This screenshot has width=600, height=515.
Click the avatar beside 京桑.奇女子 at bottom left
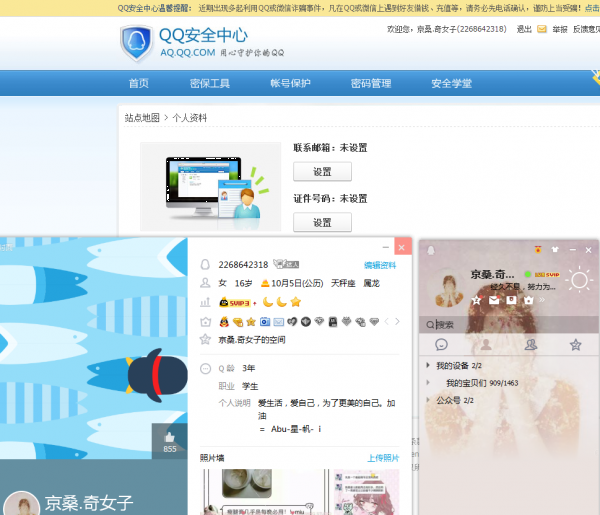(x=22, y=504)
